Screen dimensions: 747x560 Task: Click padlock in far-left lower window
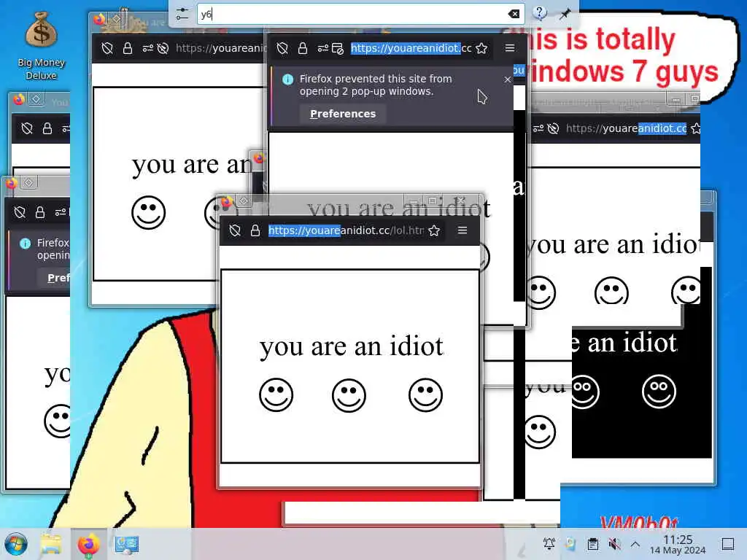(40, 212)
